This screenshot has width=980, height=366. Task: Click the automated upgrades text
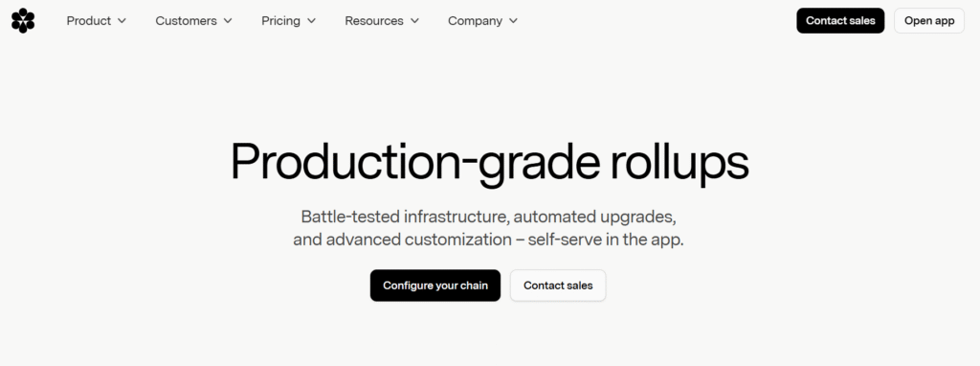[x=595, y=217]
